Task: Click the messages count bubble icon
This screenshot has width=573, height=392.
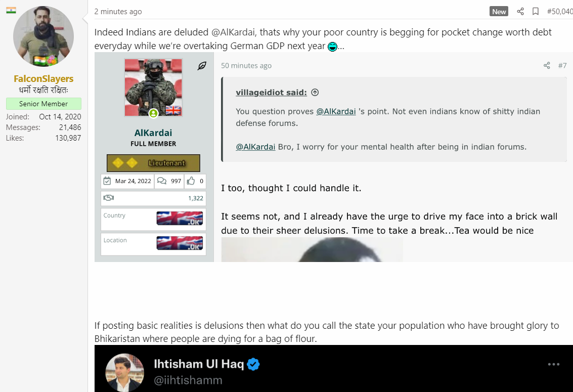Action: (x=161, y=181)
